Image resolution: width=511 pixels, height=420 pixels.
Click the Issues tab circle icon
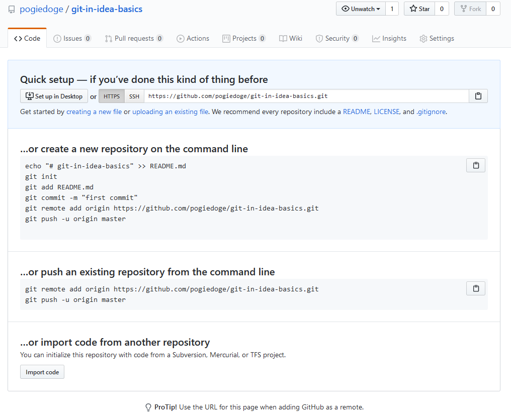(x=57, y=39)
